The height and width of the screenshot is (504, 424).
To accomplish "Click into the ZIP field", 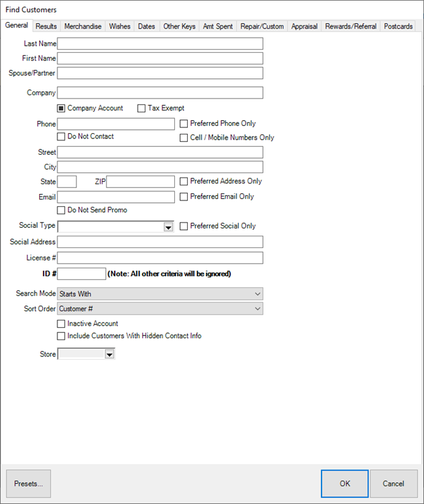I will (140, 181).
